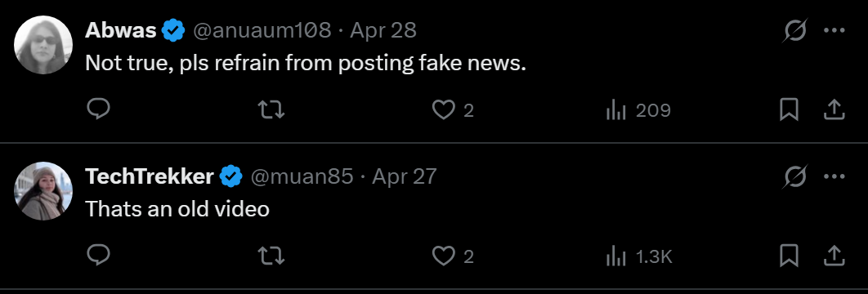Share Abwas's tweet
This screenshot has height=294, width=868.
(x=834, y=109)
